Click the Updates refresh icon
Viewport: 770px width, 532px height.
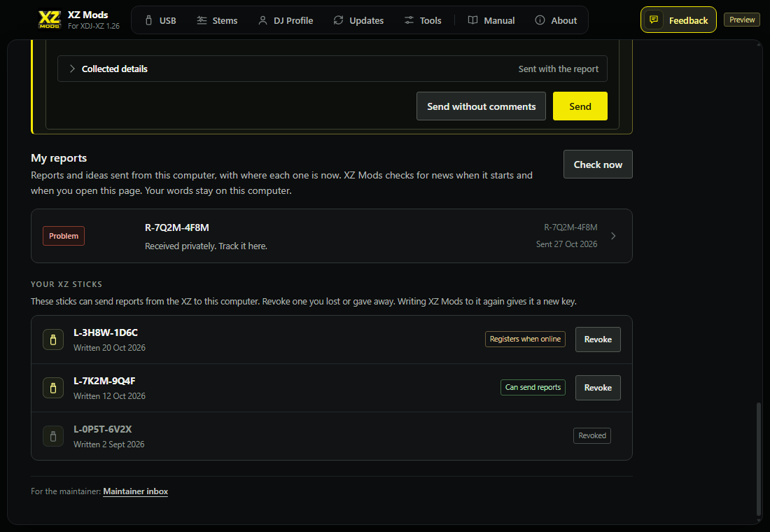[x=338, y=20]
